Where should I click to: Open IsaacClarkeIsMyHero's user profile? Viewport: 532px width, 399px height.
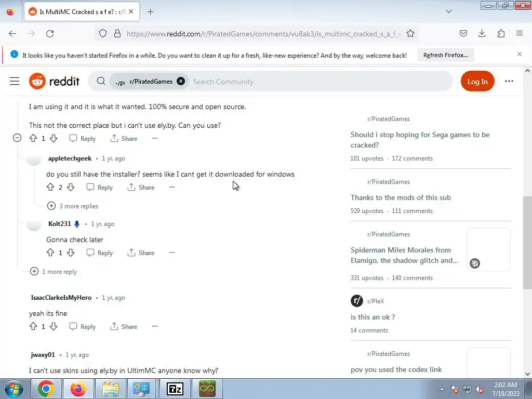tap(61, 298)
